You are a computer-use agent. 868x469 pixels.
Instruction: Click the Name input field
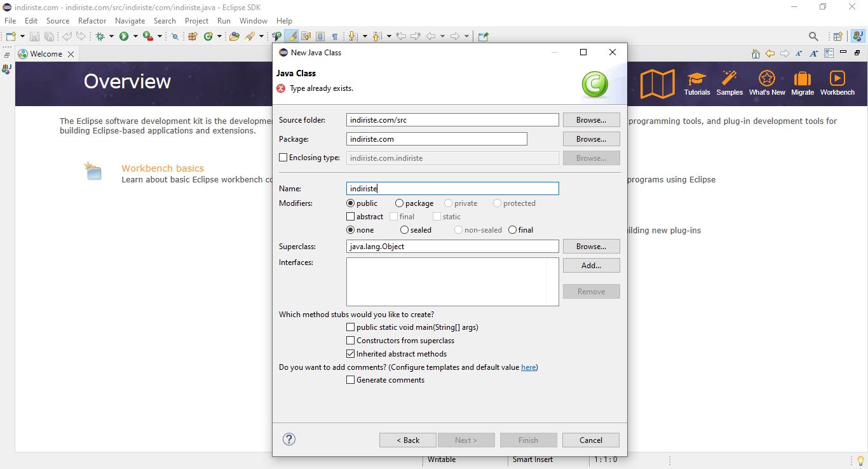[452, 188]
